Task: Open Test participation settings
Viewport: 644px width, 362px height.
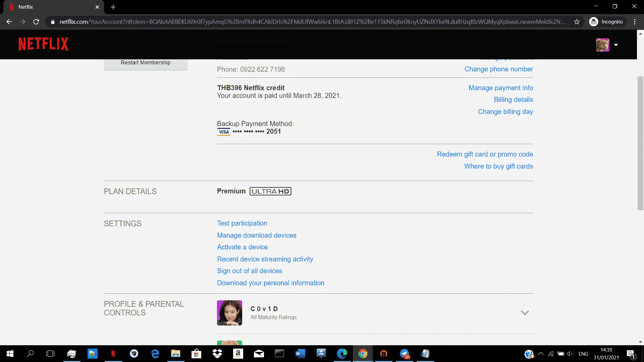Action: pyautogui.click(x=242, y=223)
